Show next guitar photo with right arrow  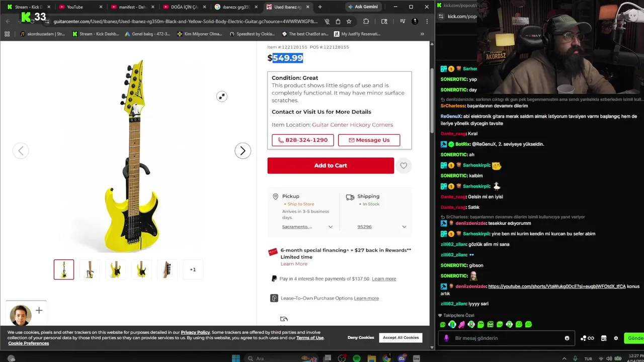point(243,151)
